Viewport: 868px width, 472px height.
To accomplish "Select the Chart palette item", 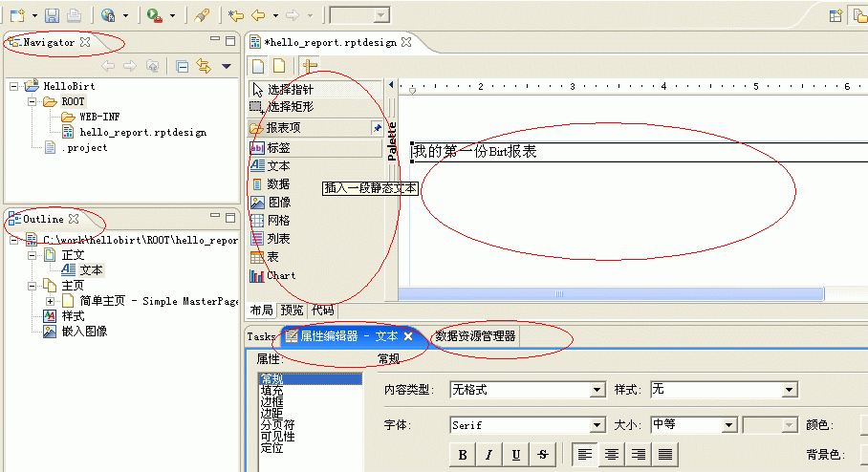I will point(272,275).
